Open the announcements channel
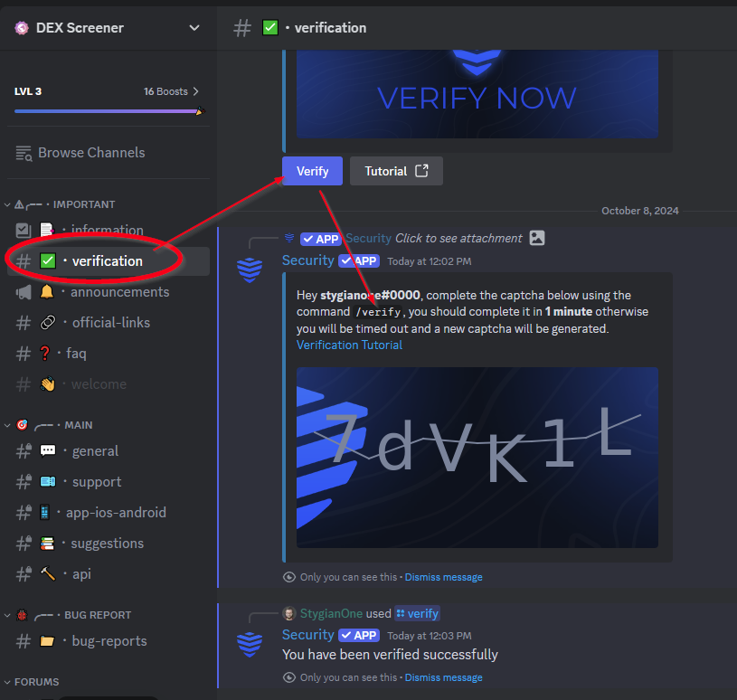Image resolution: width=737 pixels, height=700 pixels. click(109, 292)
